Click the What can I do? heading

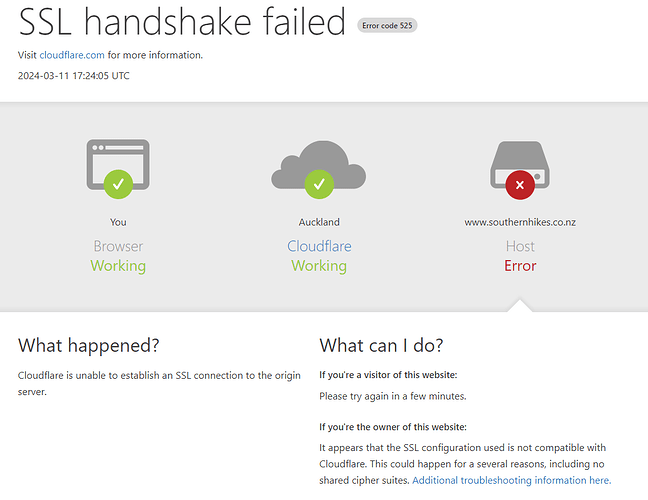(x=381, y=345)
